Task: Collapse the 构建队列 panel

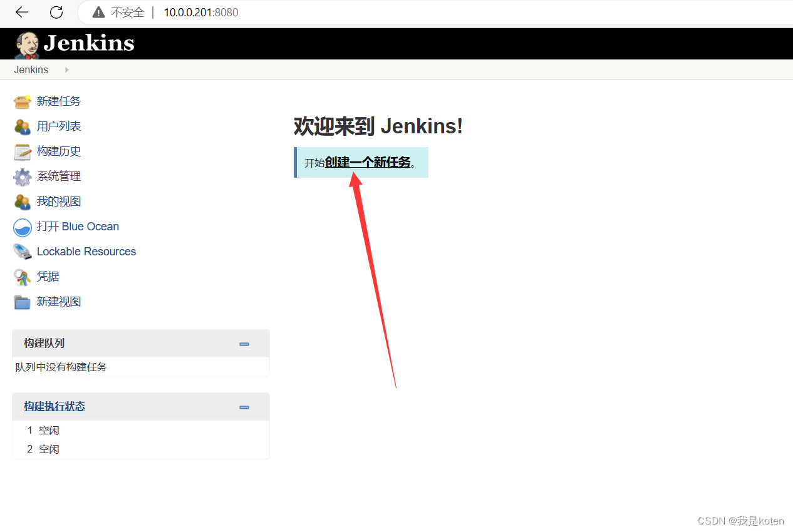Action: coord(244,344)
